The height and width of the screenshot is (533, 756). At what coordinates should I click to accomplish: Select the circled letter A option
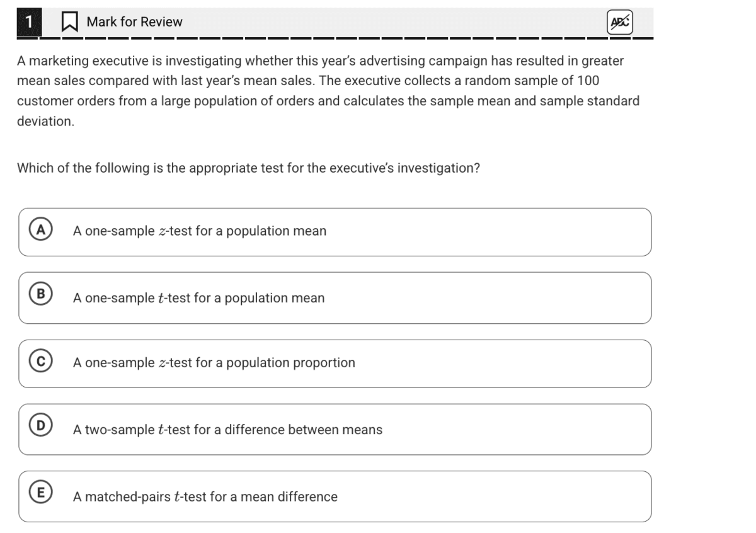click(x=40, y=230)
